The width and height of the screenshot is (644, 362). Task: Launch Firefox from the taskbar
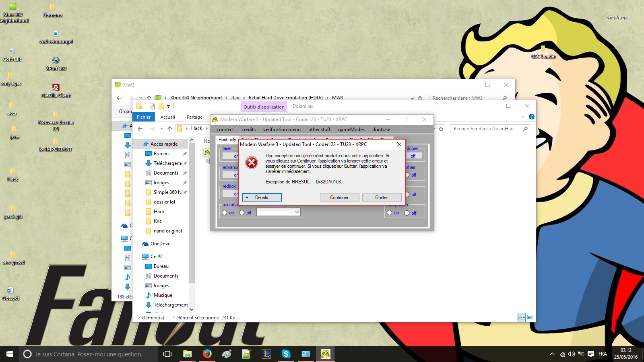[x=207, y=354]
